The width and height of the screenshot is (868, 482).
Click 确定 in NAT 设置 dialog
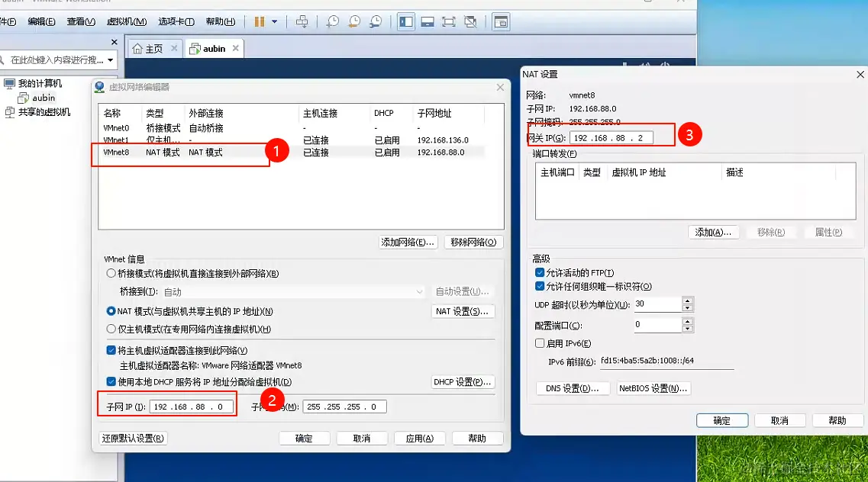click(x=722, y=421)
